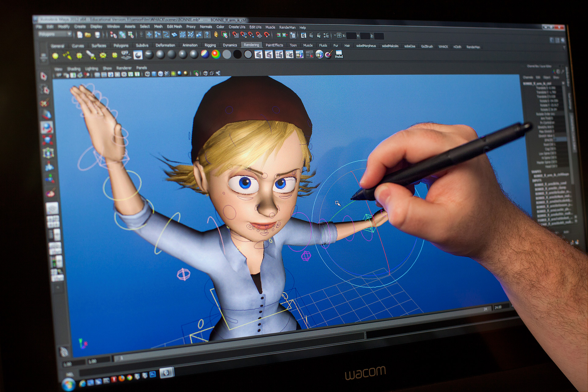Add an Ambient Light from the Rendering shelf

pyautogui.click(x=55, y=56)
